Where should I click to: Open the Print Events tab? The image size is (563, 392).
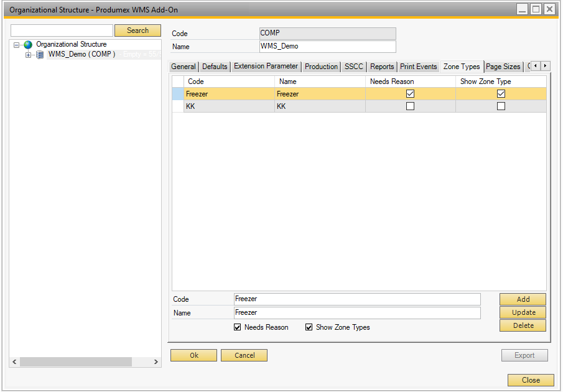418,67
